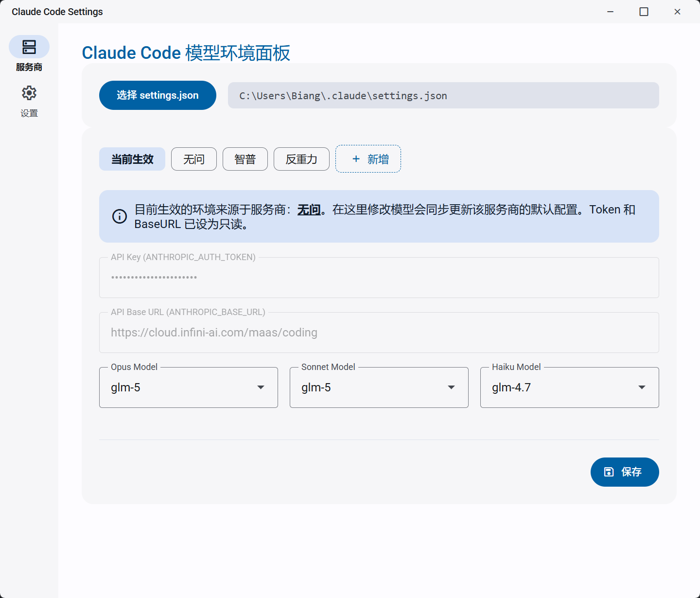The height and width of the screenshot is (598, 700).
Task: Select the 智普 provider tab
Action: [x=245, y=159]
